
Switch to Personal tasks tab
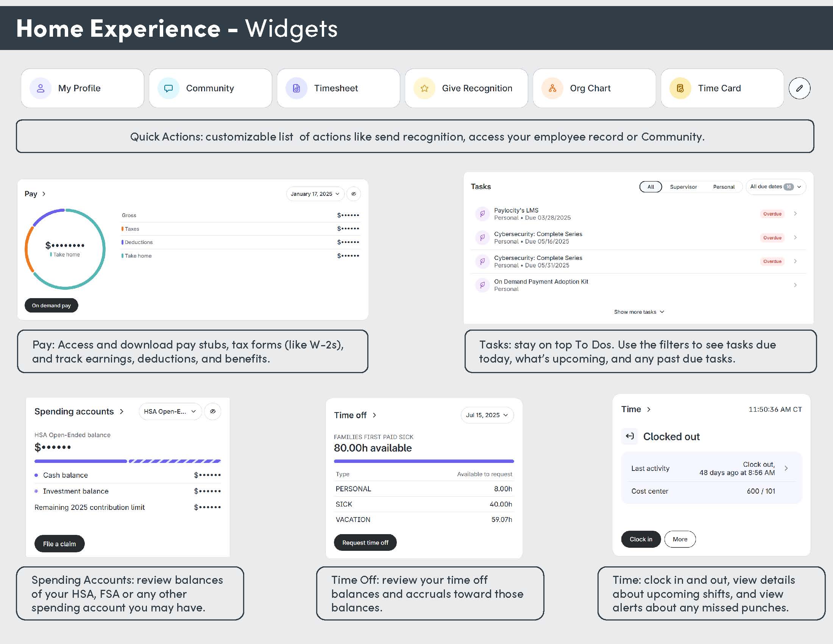pos(724,186)
